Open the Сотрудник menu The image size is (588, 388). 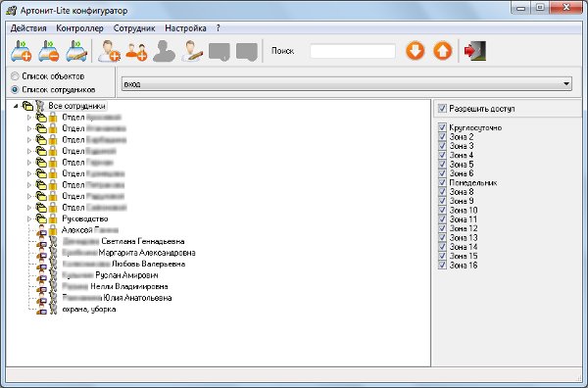click(x=134, y=28)
